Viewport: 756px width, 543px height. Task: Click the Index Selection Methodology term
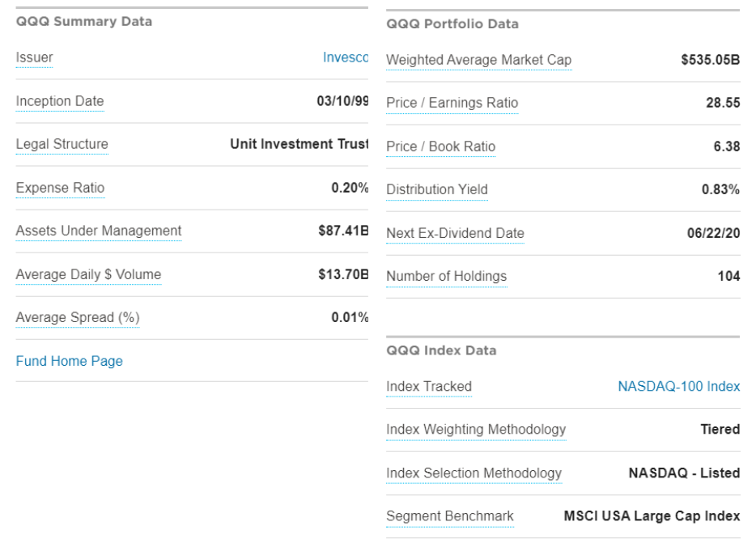474,473
